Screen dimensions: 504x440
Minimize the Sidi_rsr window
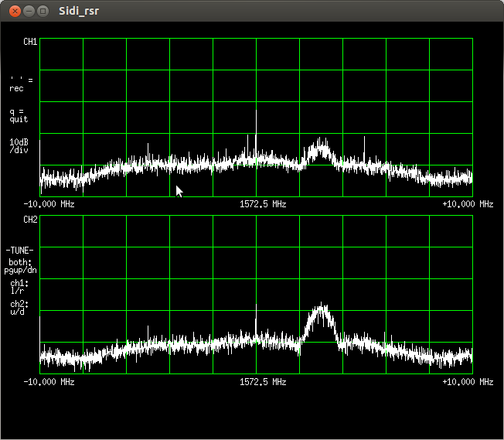click(x=29, y=12)
